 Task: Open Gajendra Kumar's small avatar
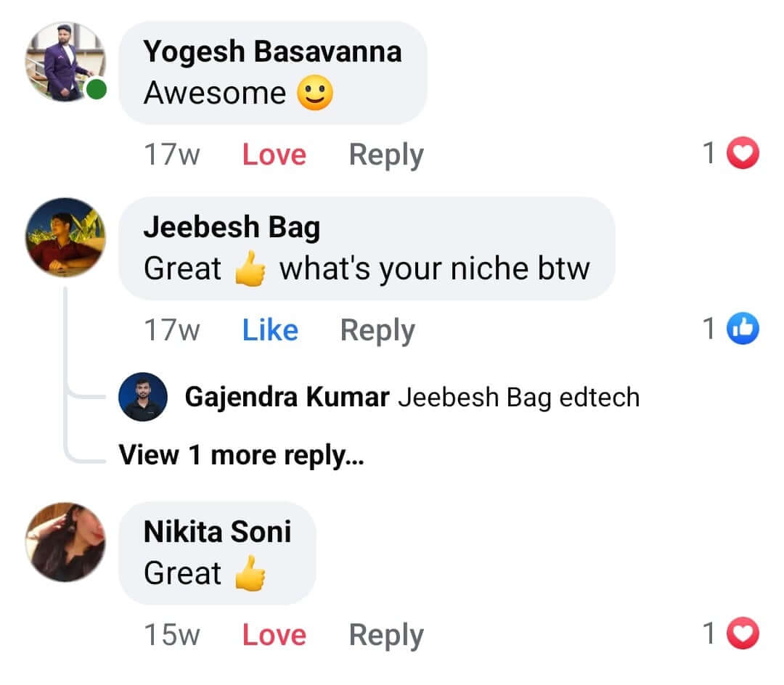point(143,397)
